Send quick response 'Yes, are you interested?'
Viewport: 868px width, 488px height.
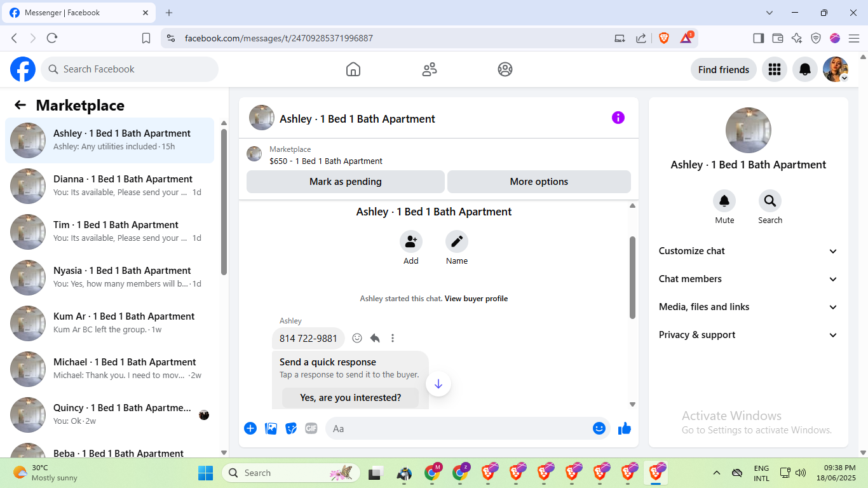coord(351,398)
